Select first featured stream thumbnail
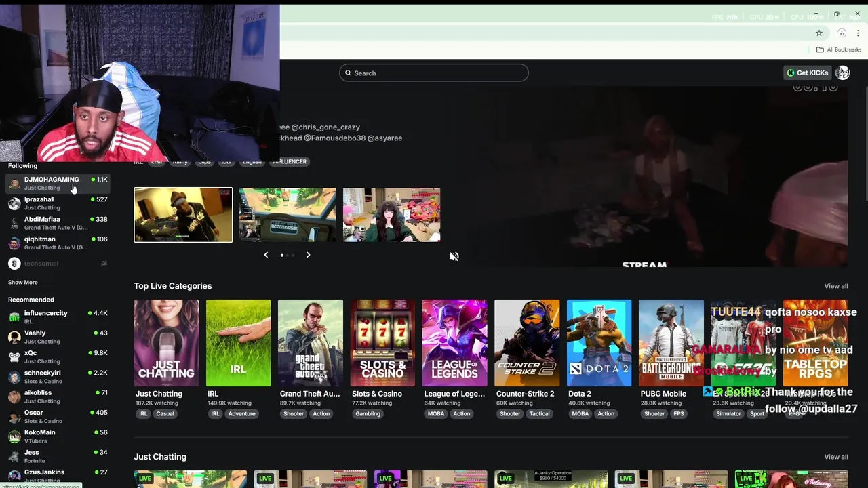The image size is (868, 488). 183,215
